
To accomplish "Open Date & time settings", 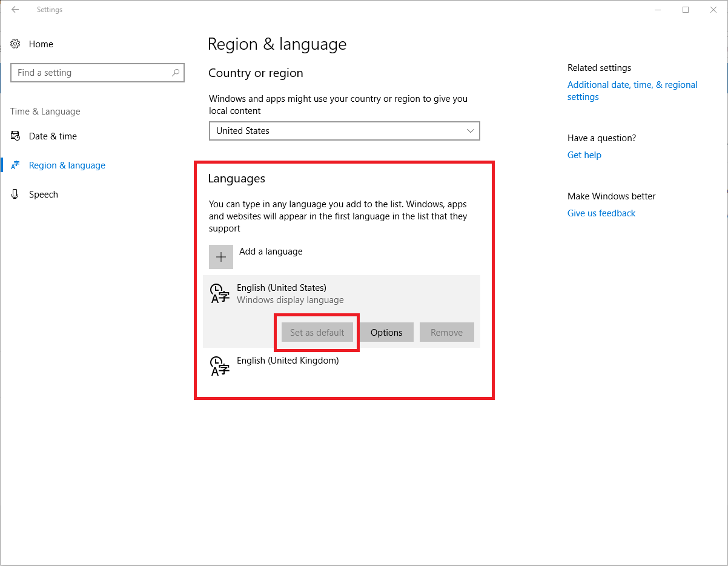I will point(53,136).
